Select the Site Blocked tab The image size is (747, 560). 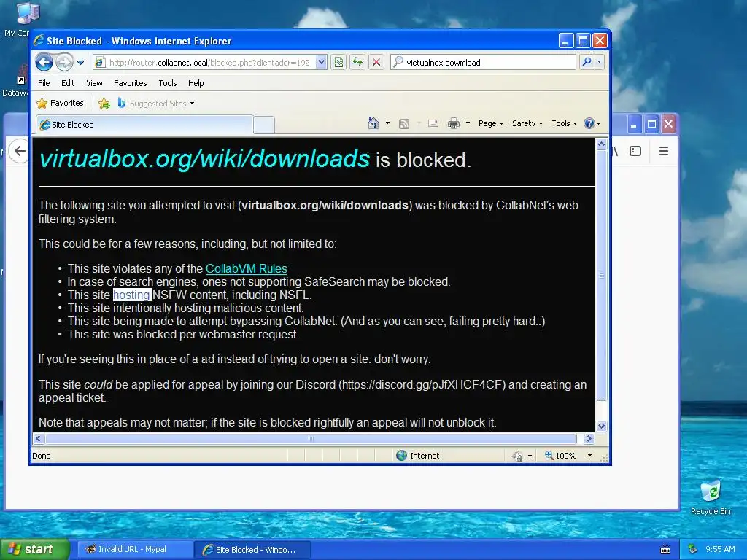tap(144, 124)
